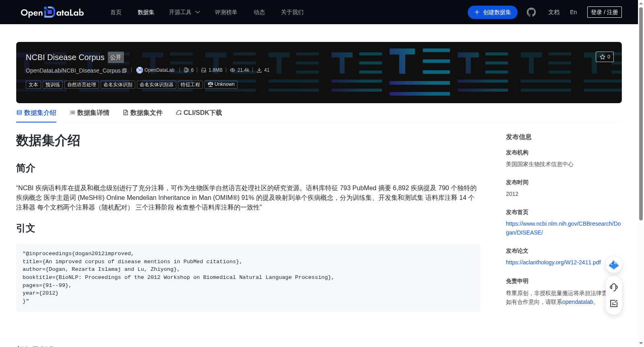The height and width of the screenshot is (347, 644).
Task: Click the 美国国家生物技术信息中心 text
Action: click(x=540, y=164)
